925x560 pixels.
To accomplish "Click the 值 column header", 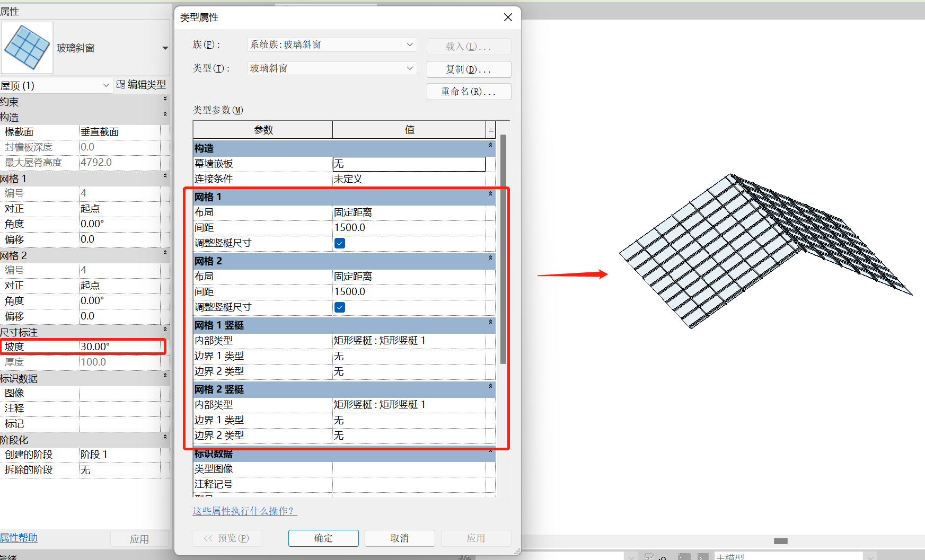I will (x=409, y=130).
